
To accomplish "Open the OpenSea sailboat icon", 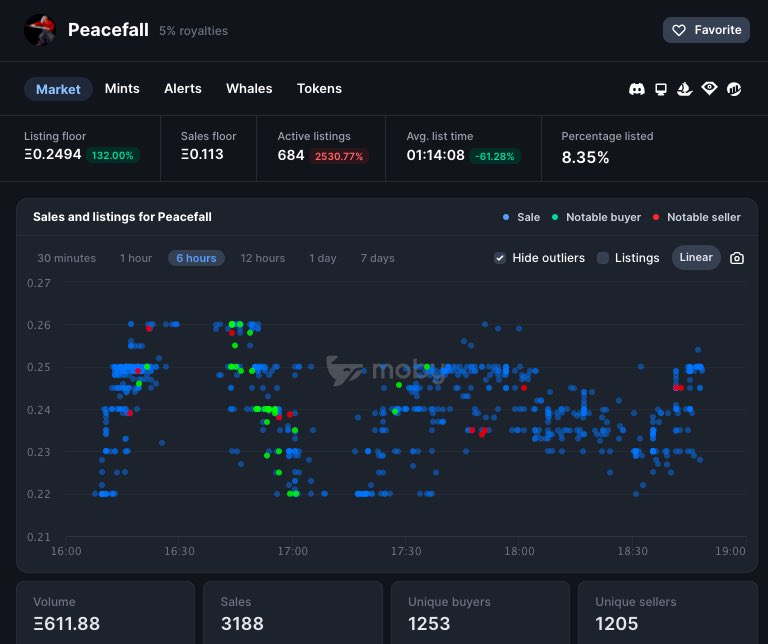I will (685, 89).
